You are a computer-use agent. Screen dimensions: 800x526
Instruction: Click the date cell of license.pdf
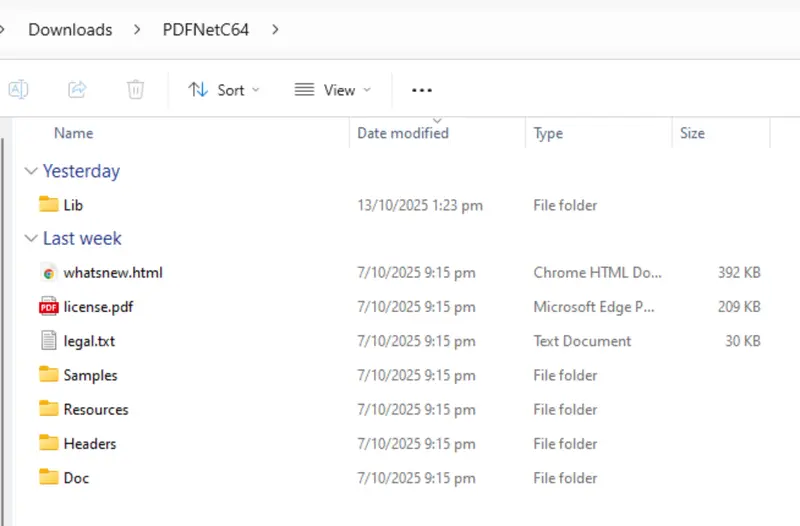point(416,307)
